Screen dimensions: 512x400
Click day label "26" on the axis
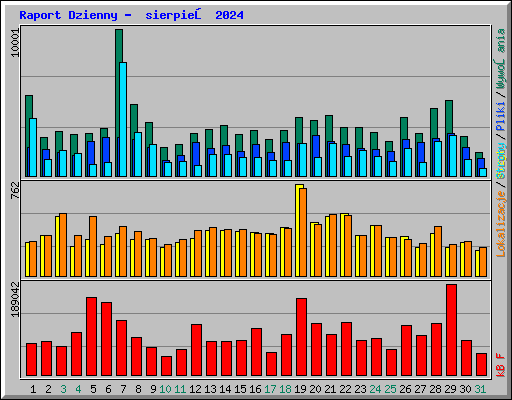pos(405,389)
